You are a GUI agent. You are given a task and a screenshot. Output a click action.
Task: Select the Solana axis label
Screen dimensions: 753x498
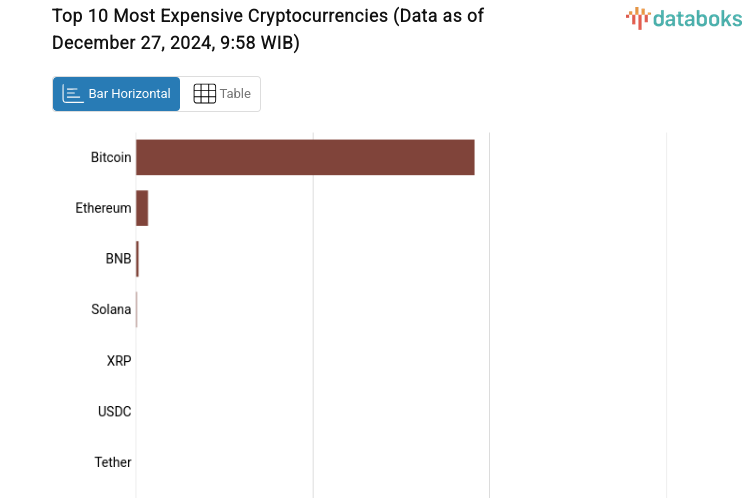pyautogui.click(x=111, y=309)
